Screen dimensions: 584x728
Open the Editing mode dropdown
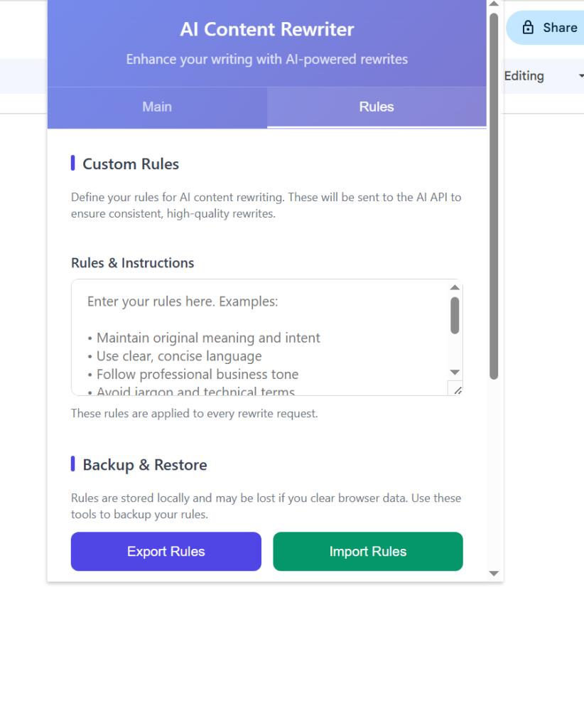(x=540, y=75)
